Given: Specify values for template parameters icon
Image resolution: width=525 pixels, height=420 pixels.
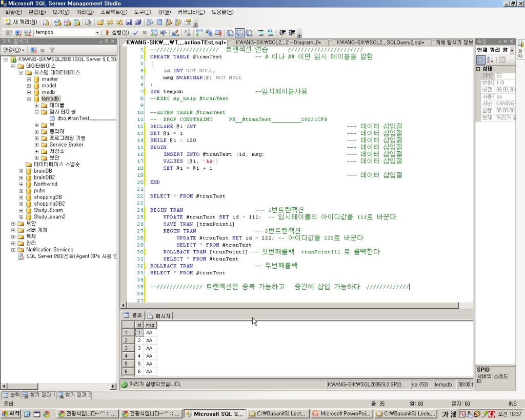Looking at the screenshot, I should 188,32.
